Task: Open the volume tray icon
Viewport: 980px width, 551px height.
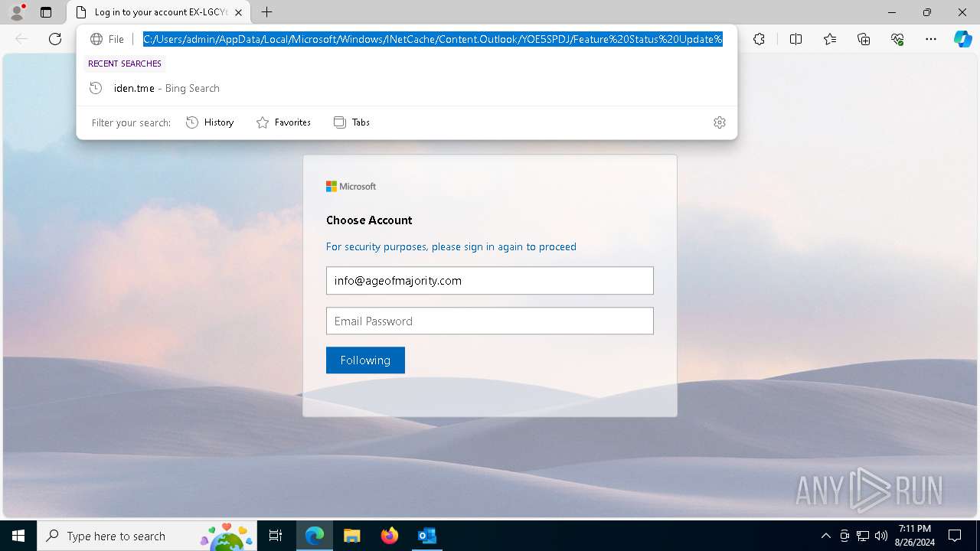Action: 881,536
